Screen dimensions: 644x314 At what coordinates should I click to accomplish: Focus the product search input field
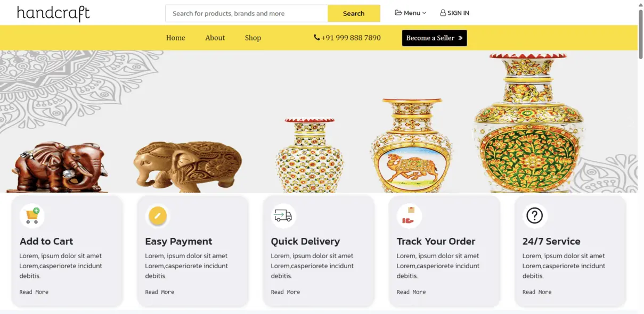[247, 13]
